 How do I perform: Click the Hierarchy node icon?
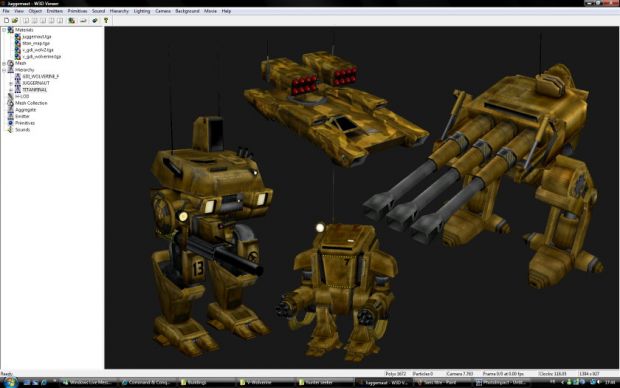[x=11, y=70]
